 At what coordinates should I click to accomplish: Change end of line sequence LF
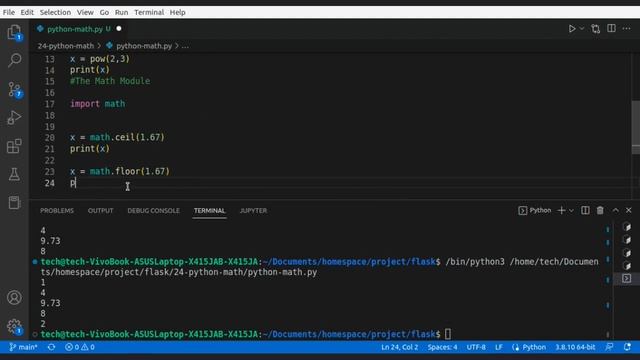point(498,347)
